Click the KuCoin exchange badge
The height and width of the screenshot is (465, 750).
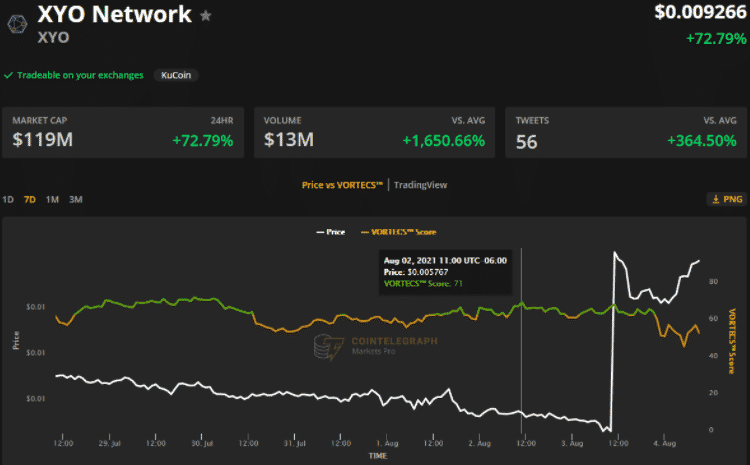pos(176,75)
